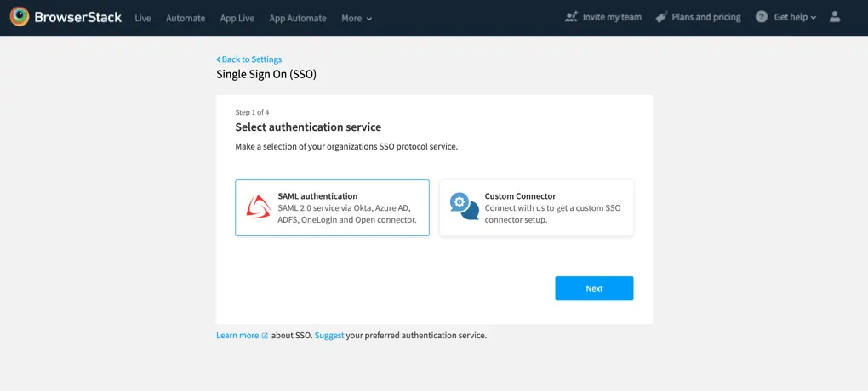Click the Single Sign On (SSO) heading
868x391 pixels.
(x=266, y=74)
